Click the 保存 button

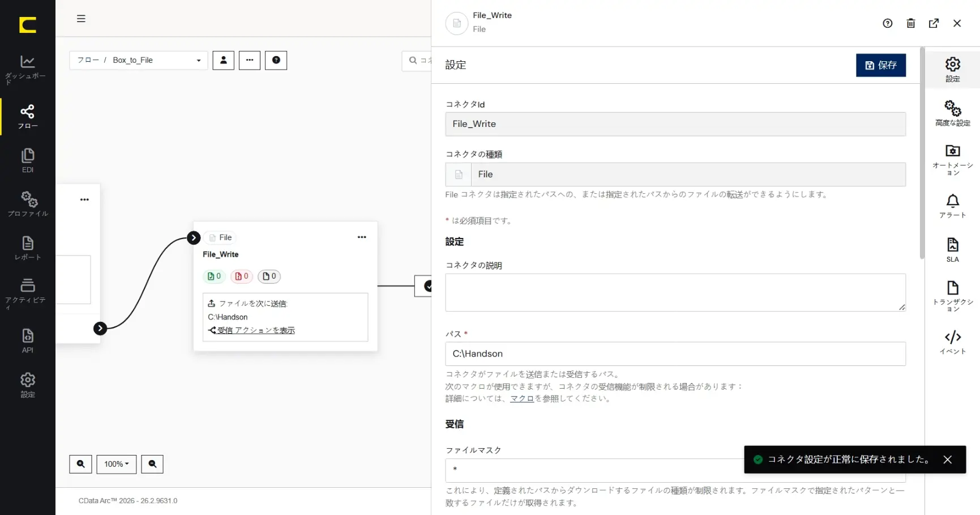(x=881, y=65)
